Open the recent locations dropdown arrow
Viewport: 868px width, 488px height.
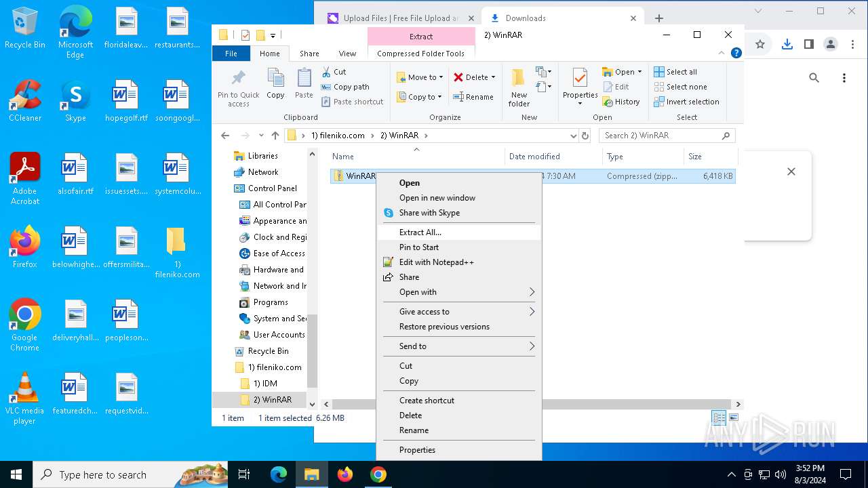(260, 136)
